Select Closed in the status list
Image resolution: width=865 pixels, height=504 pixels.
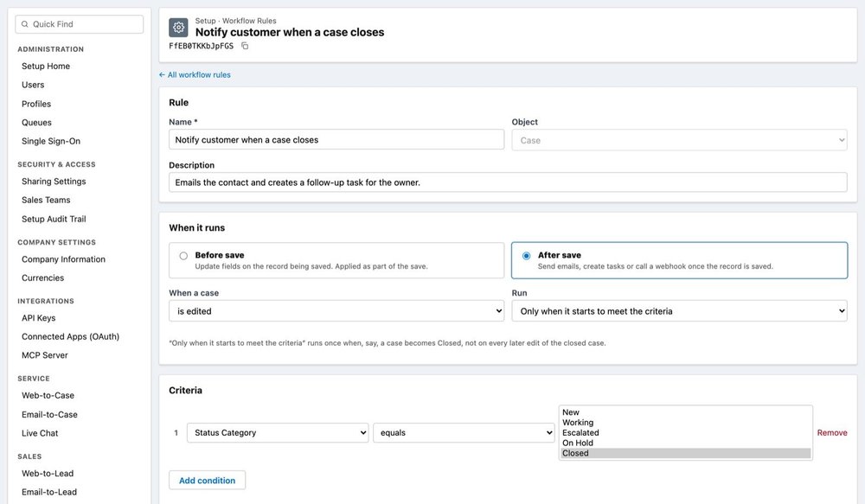(686, 453)
